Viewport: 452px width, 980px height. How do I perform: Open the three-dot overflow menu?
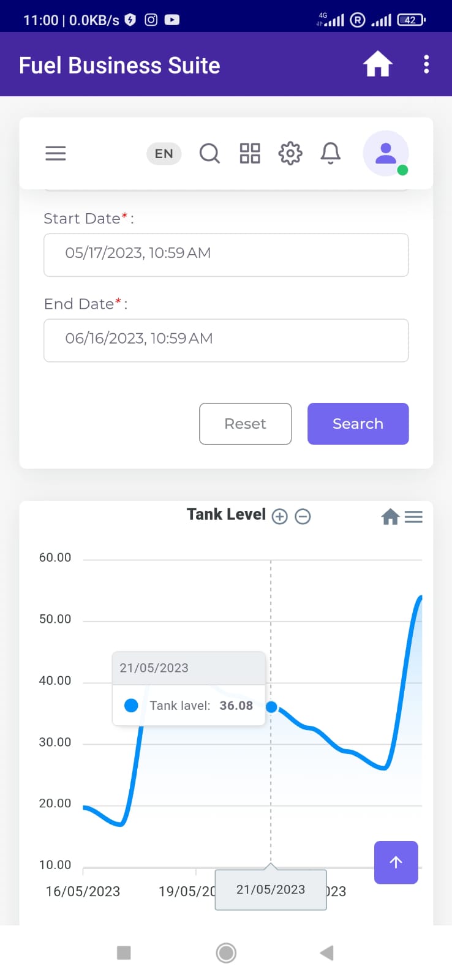pos(426,64)
